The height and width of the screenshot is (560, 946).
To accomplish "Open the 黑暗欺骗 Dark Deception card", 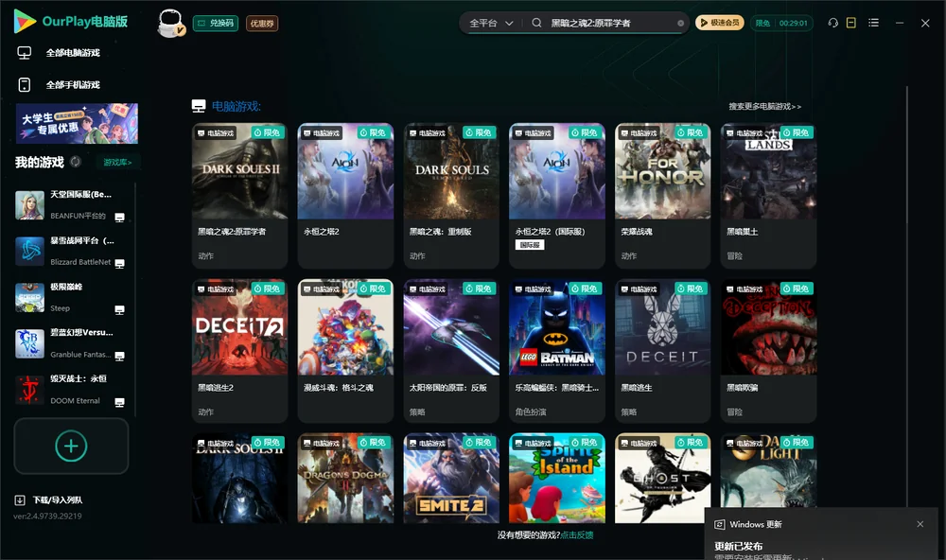I will [768, 351].
